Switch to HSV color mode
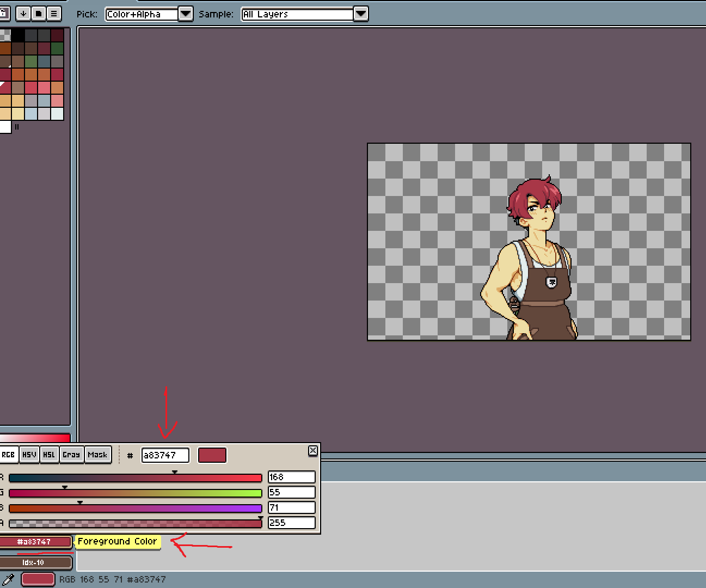 tap(29, 455)
